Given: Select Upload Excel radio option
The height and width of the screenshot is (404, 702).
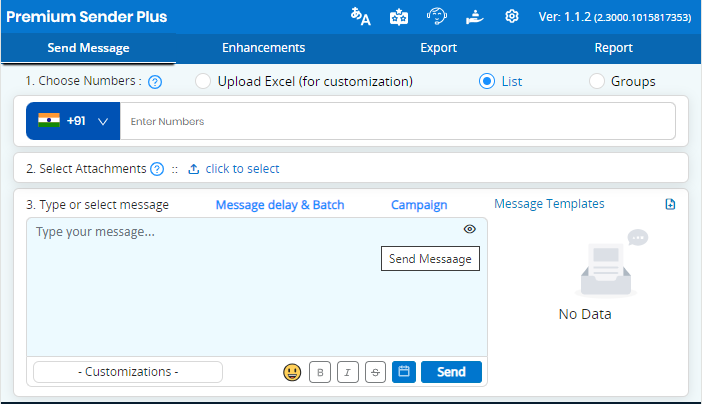Looking at the screenshot, I should pos(202,82).
